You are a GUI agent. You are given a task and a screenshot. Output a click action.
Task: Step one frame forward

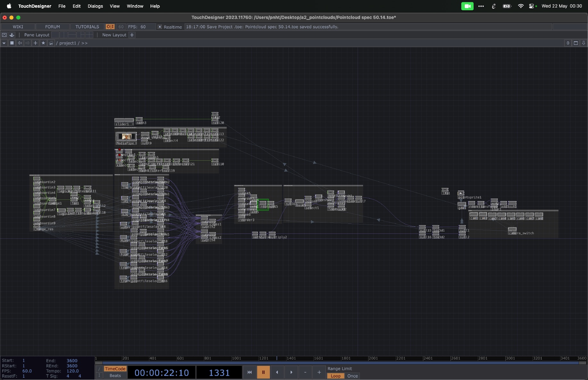[x=291, y=372]
